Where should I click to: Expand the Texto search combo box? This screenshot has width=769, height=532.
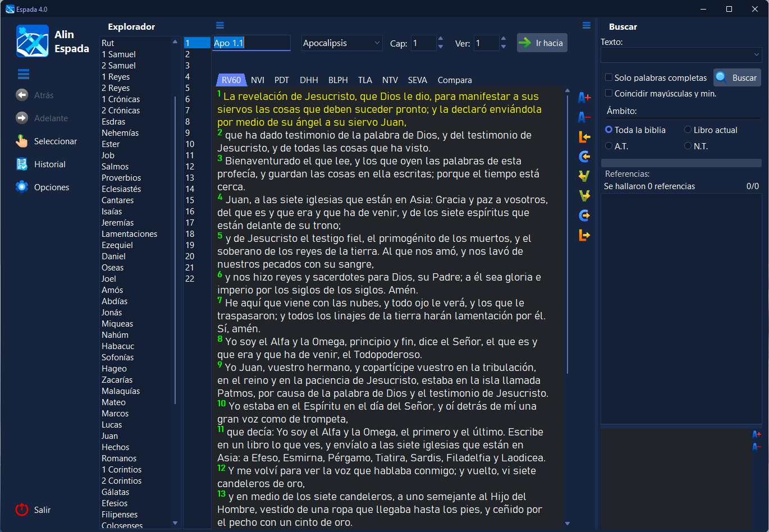coord(756,54)
